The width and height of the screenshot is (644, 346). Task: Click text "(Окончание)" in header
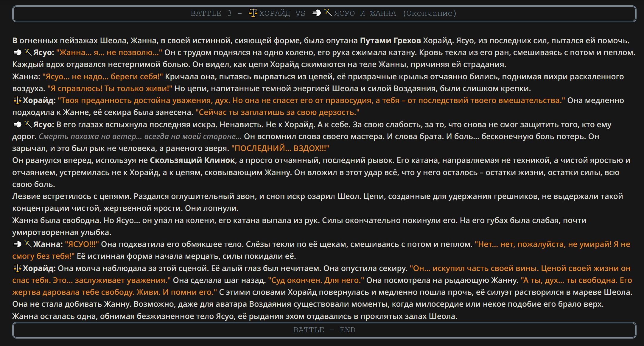430,13
